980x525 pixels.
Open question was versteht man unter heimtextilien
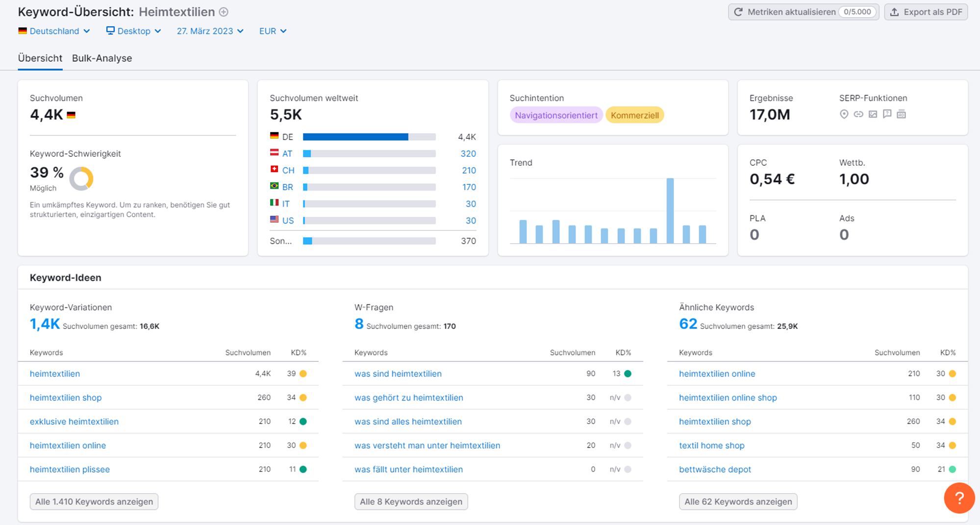tap(427, 446)
